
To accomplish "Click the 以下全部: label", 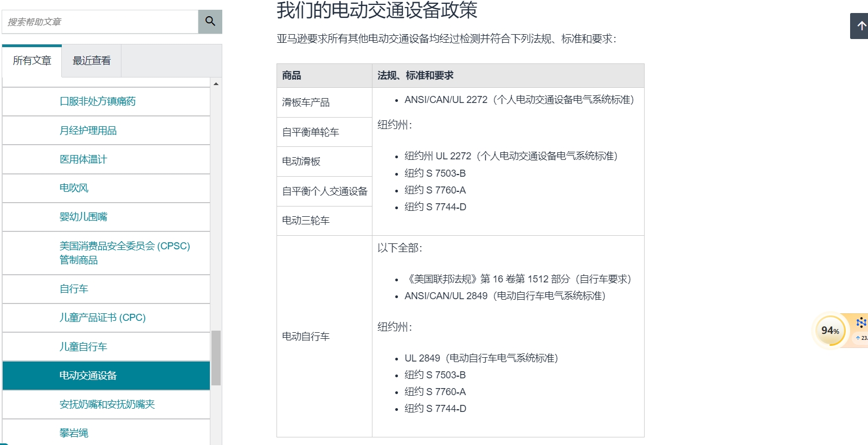I will [x=400, y=248].
